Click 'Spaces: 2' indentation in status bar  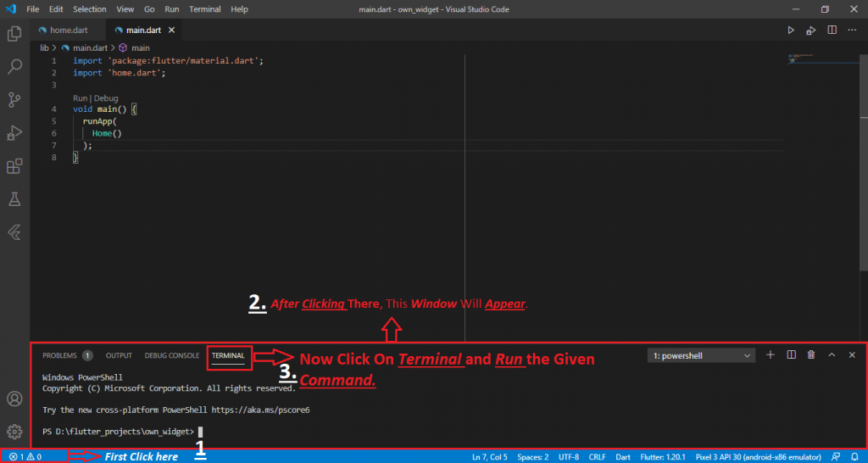(533, 457)
